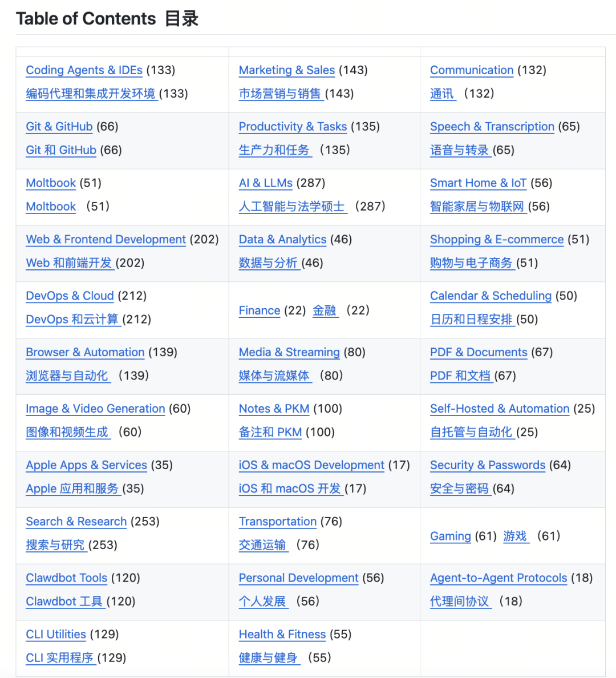The image size is (616, 678).
Task: Jump to the DevOps & Cloud section
Action: pyautogui.click(x=70, y=296)
